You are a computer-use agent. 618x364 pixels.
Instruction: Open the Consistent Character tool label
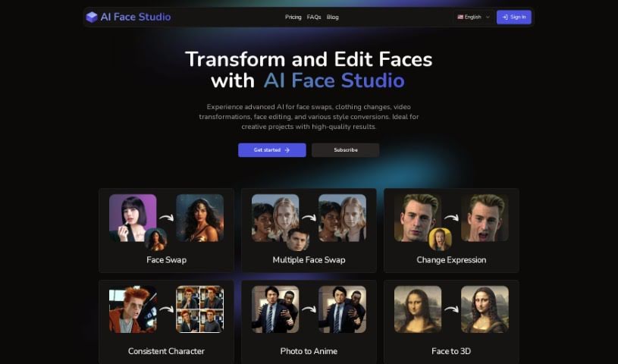(166, 351)
